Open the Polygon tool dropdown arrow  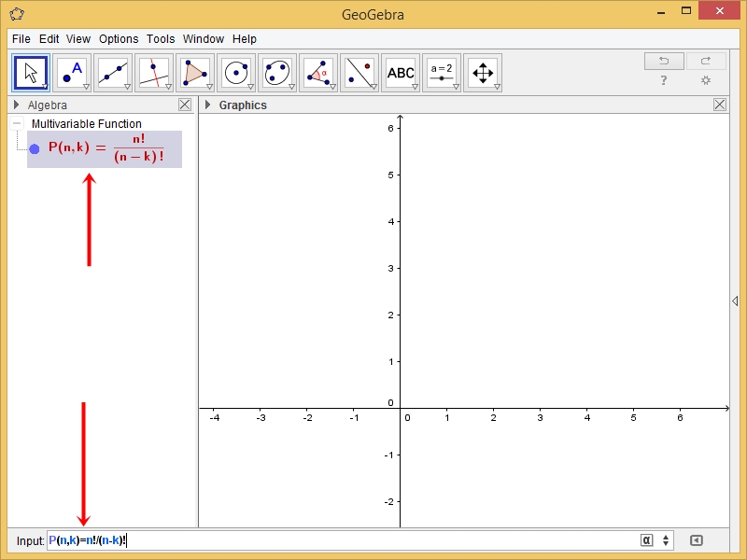pos(209,87)
